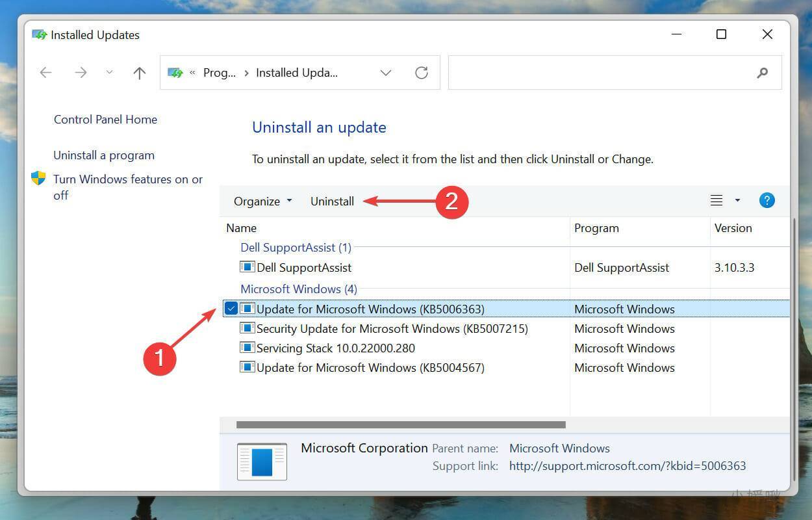Click the search magnifier icon
Screen dimensions: 812x520
pyautogui.click(x=763, y=73)
